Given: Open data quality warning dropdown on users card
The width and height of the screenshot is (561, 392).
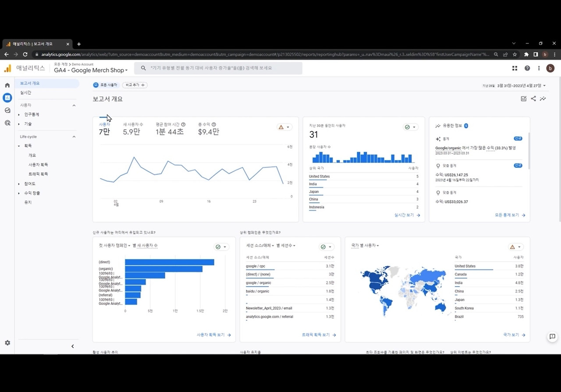Looking at the screenshot, I should coord(284,127).
